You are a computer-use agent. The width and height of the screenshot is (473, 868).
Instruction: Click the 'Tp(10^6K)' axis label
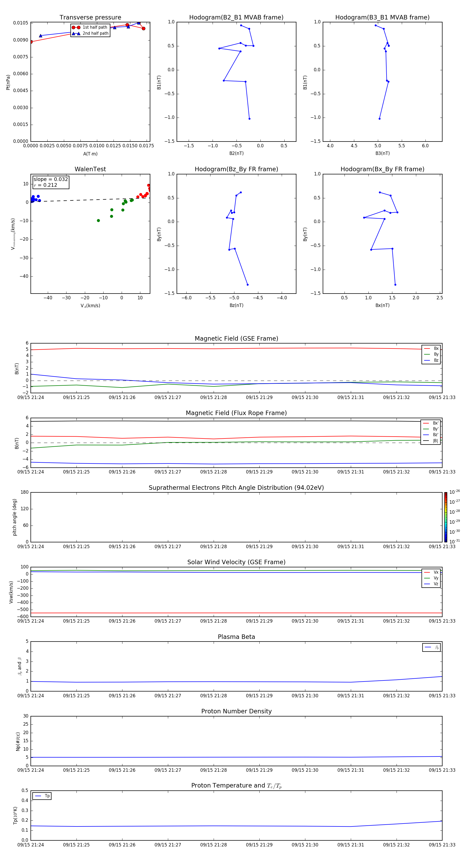16,816
